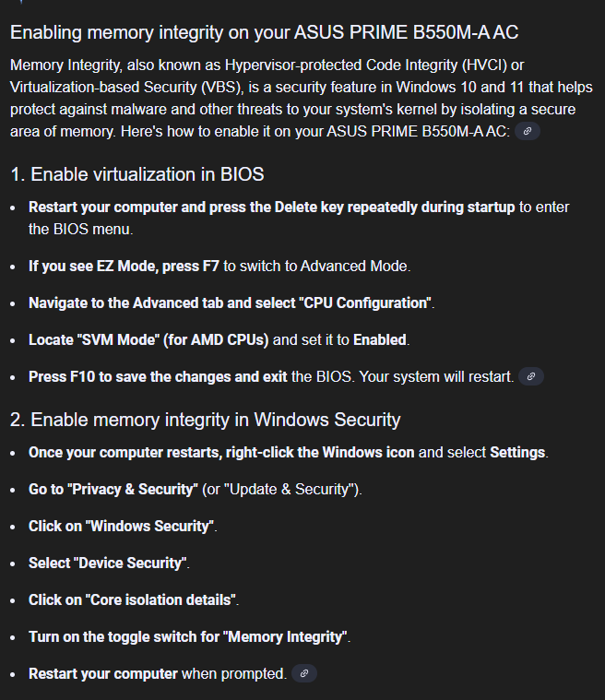The height and width of the screenshot is (700, 605).
Task: Click the "2. Enable memory integrity in Windows Security" heading
Action: click(x=205, y=420)
